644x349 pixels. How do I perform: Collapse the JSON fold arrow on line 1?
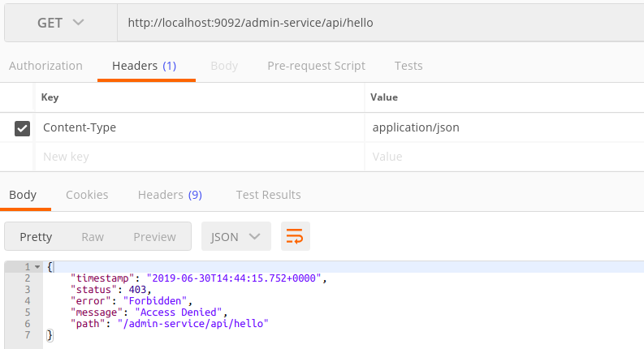coord(37,267)
